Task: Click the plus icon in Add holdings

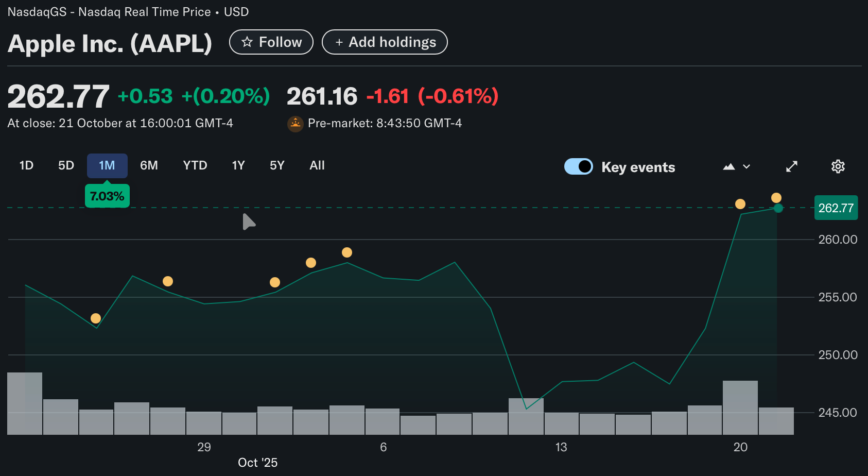Action: [339, 42]
